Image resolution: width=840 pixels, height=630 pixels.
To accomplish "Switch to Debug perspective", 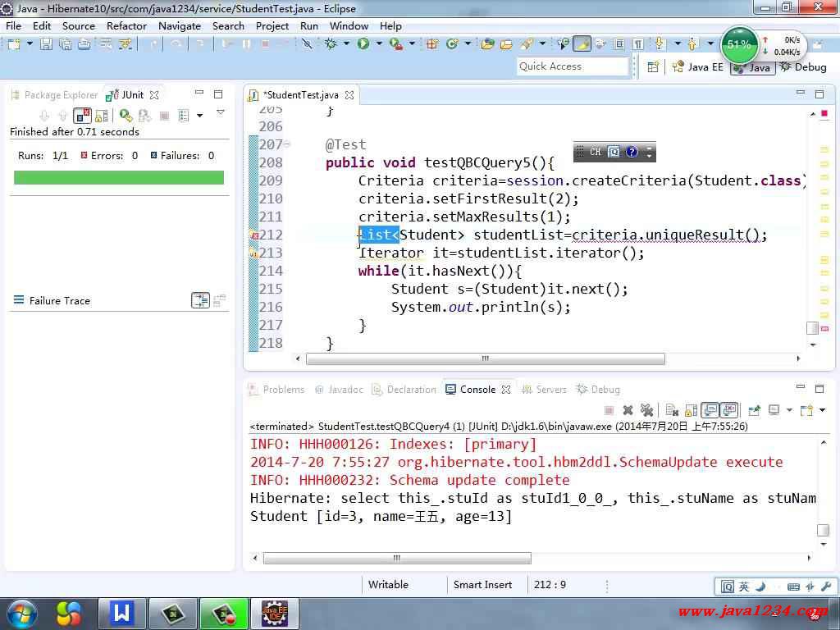I will [803, 67].
